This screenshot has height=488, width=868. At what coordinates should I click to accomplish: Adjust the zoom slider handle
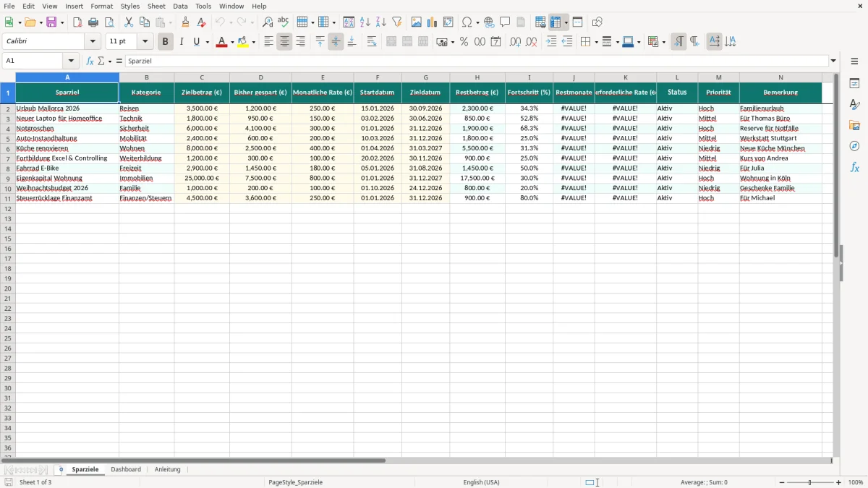point(810,482)
